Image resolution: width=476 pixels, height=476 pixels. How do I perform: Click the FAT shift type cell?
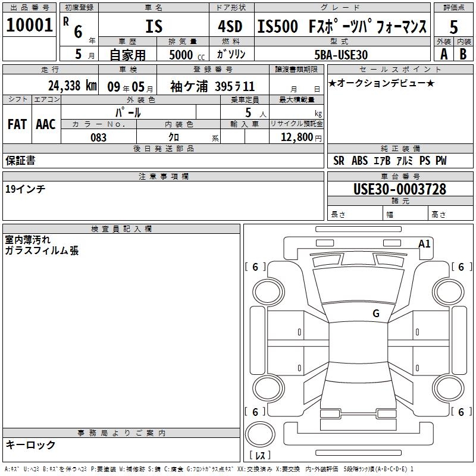point(17,124)
